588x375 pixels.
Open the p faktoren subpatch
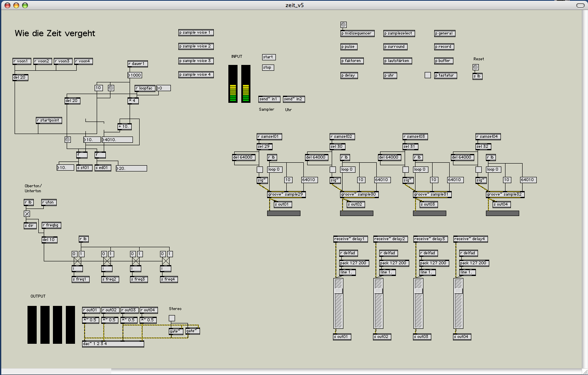[352, 61]
